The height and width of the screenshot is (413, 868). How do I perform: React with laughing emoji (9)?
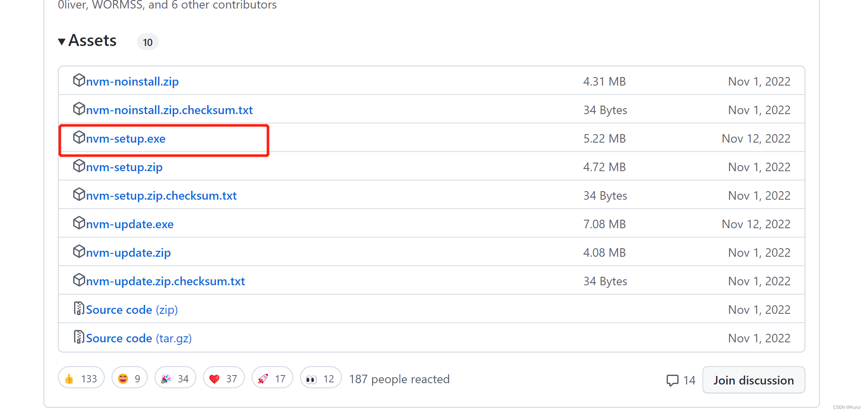(129, 378)
